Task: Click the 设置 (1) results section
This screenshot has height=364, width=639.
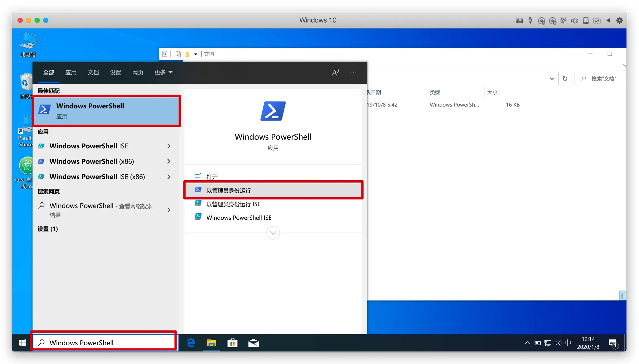Action: [48, 229]
